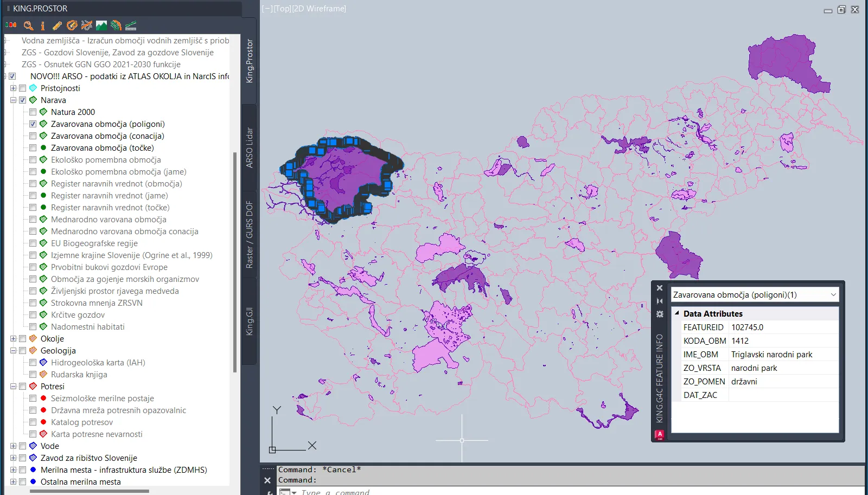This screenshot has height=495, width=868.
Task: Uncheck Zavarovana območja (poligoni) layer
Action: [x=33, y=124]
